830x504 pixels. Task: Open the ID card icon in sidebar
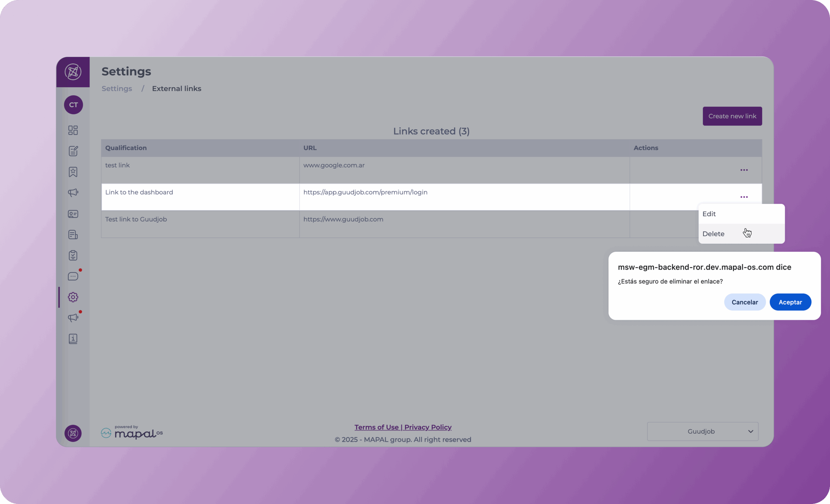(73, 214)
